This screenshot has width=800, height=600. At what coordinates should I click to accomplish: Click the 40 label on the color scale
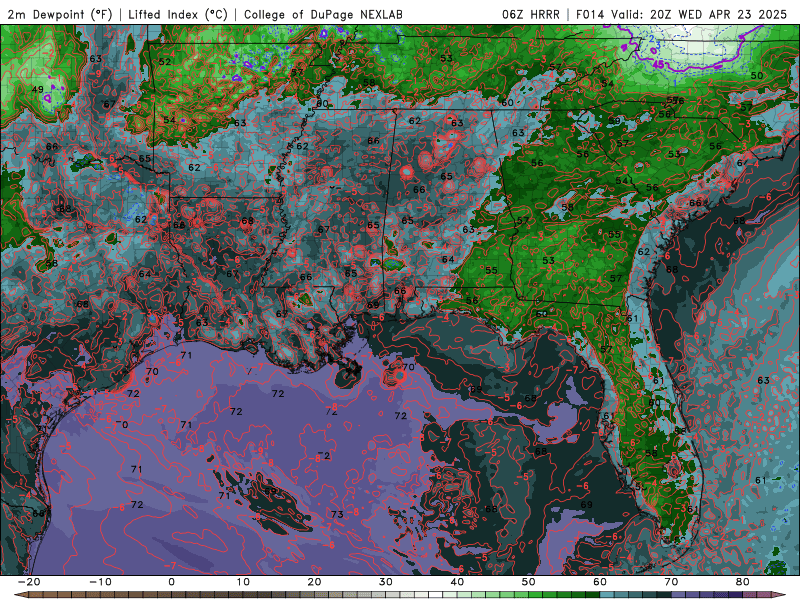[x=457, y=582]
